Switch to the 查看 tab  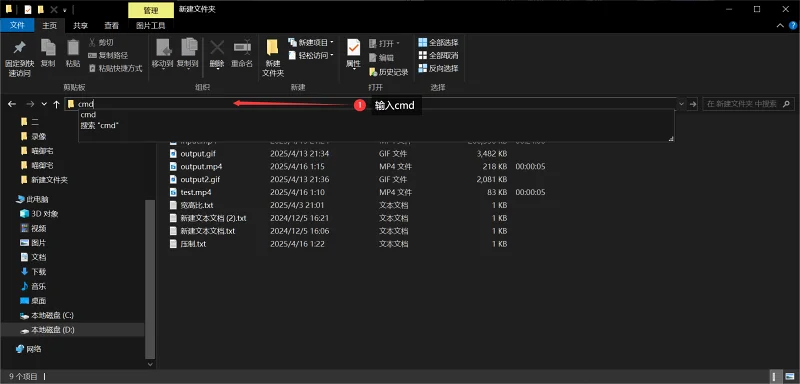coord(112,25)
